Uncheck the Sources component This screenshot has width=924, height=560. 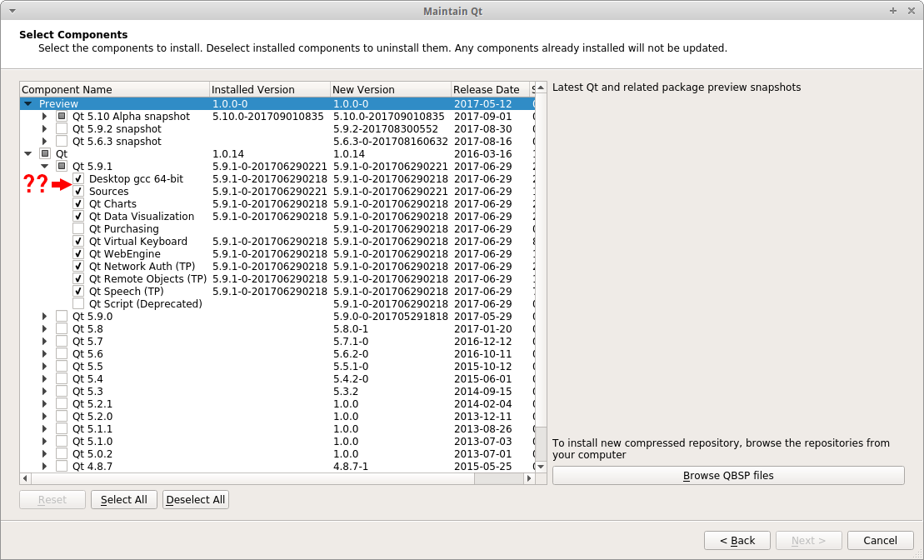click(78, 191)
